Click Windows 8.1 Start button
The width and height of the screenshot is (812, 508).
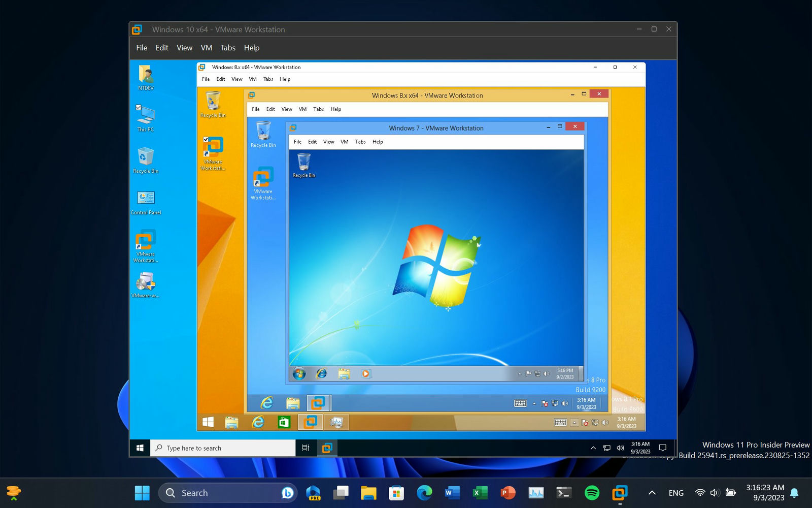pos(208,422)
